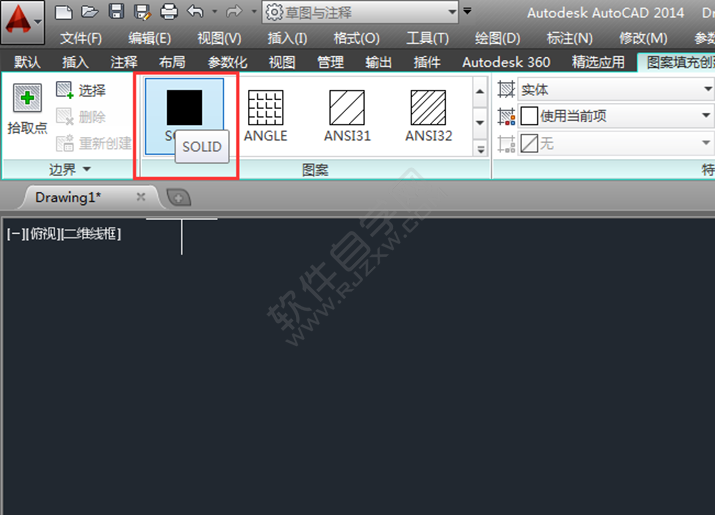Image resolution: width=715 pixels, height=515 pixels.
Task: Click the 重新创建 boundary button
Action: pyautogui.click(x=93, y=143)
